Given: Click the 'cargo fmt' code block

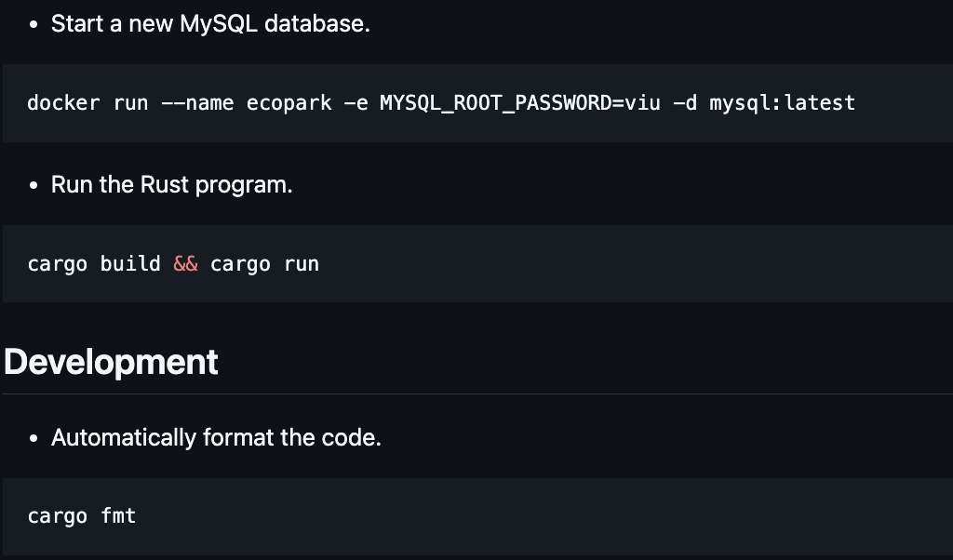Looking at the screenshot, I should point(465,516).
